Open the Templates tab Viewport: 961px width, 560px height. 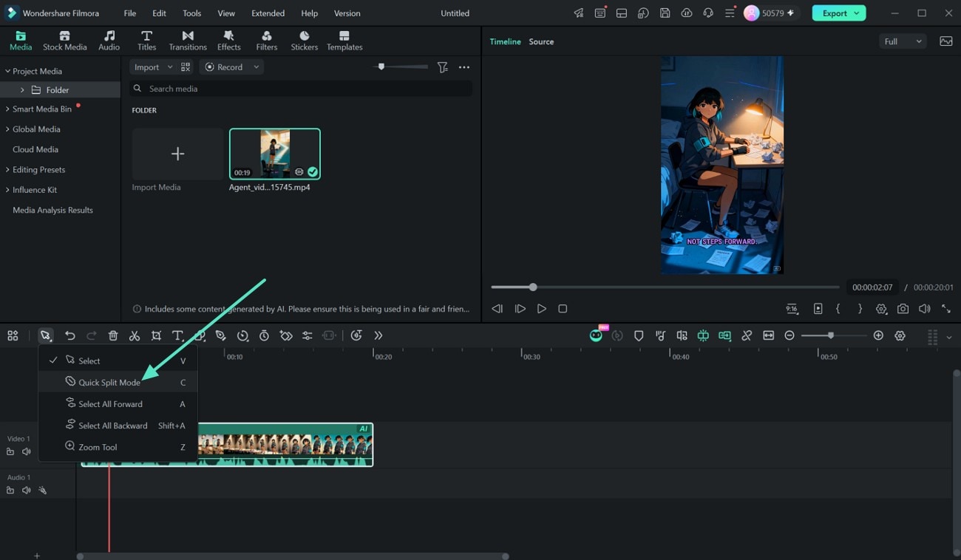tap(344, 41)
